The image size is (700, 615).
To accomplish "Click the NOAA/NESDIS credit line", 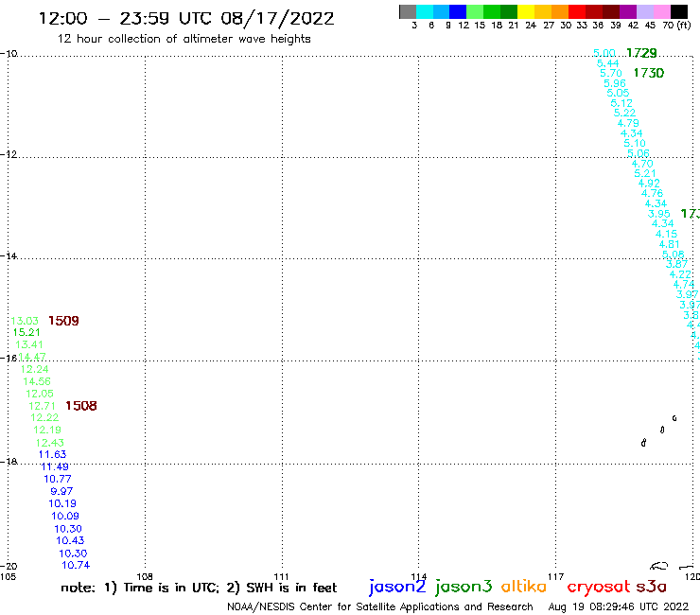I will 380,606.
